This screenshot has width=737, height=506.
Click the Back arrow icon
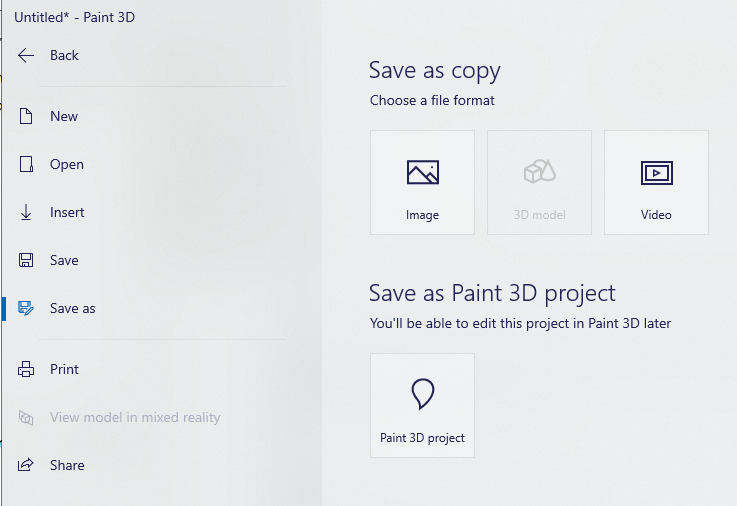[26, 55]
